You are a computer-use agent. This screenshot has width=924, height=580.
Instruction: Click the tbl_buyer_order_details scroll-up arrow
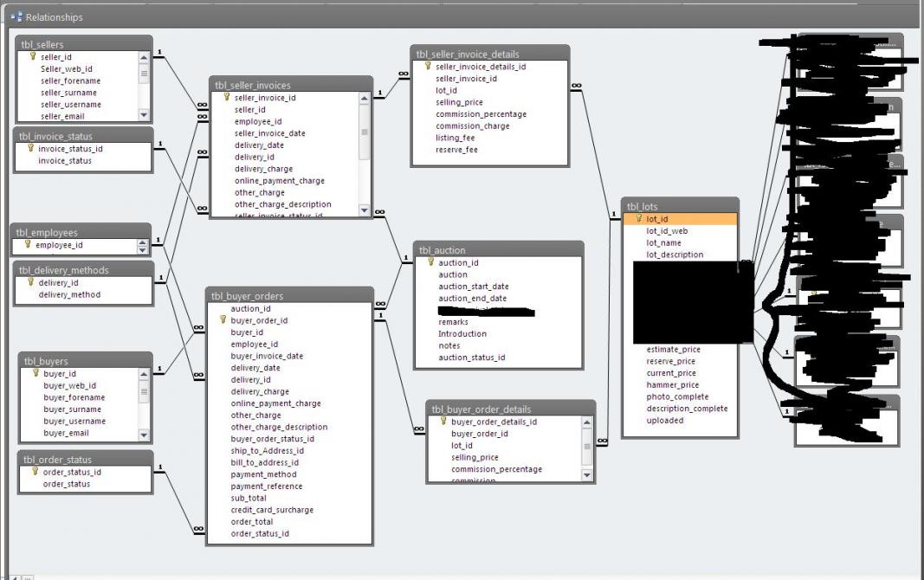coord(587,422)
